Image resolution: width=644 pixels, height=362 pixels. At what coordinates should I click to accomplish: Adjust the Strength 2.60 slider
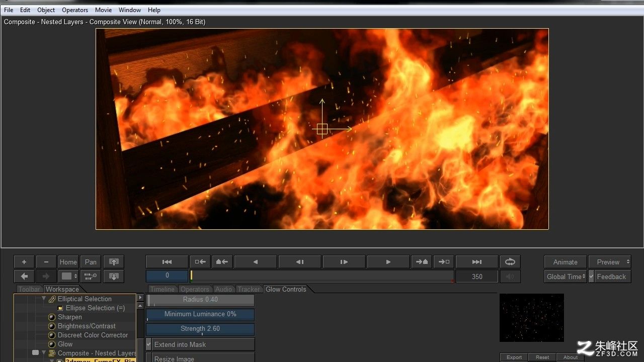click(x=200, y=329)
